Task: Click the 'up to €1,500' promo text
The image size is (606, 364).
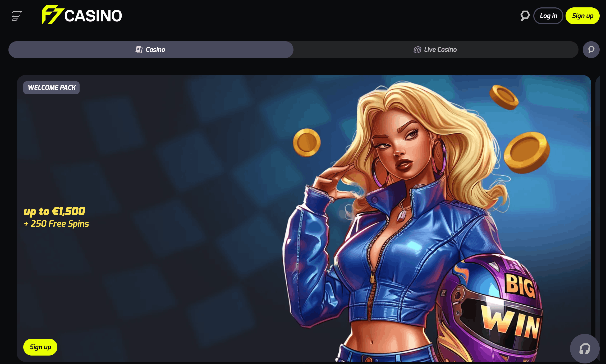Action: (x=55, y=211)
